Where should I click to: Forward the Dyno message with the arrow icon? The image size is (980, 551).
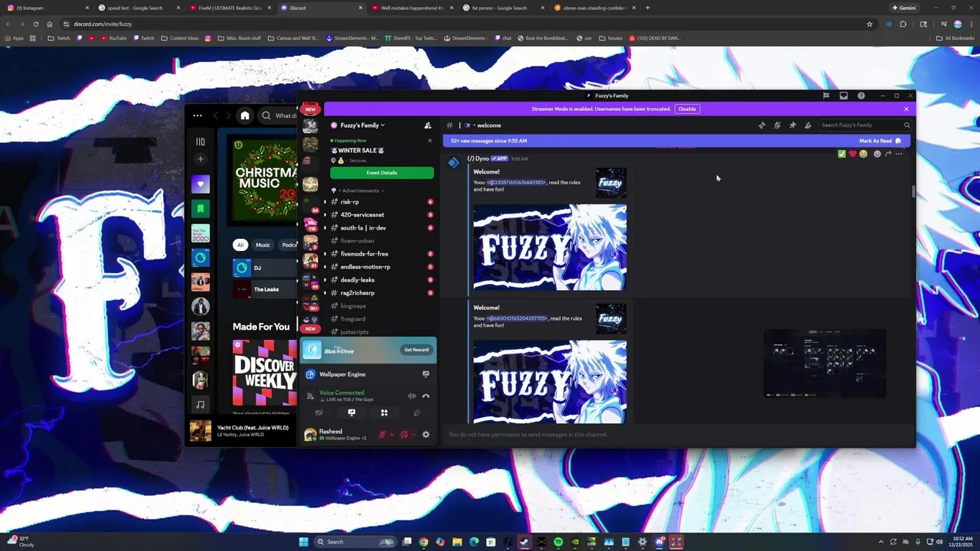point(888,154)
